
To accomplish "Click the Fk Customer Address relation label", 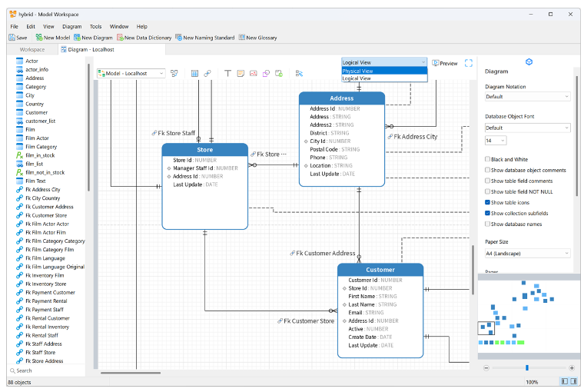I will 323,254.
